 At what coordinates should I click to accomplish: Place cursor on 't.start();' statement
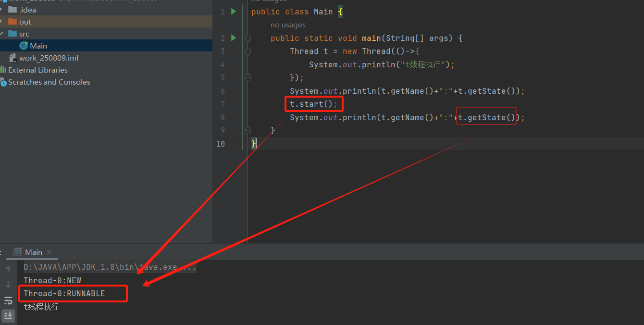(313, 104)
